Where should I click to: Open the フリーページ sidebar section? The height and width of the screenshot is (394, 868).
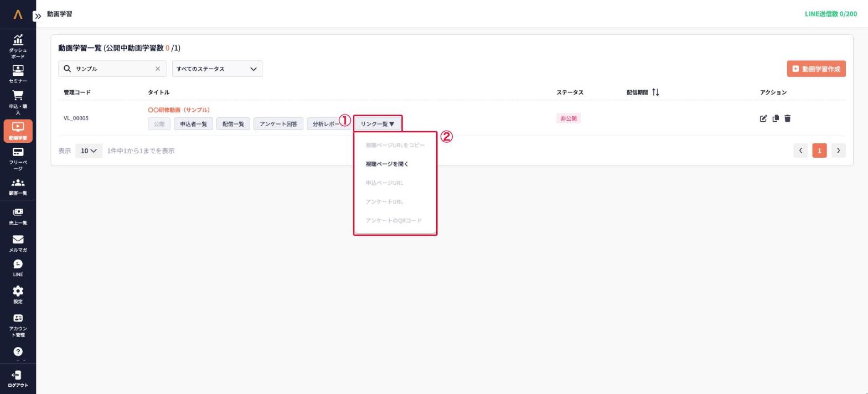pyautogui.click(x=18, y=159)
